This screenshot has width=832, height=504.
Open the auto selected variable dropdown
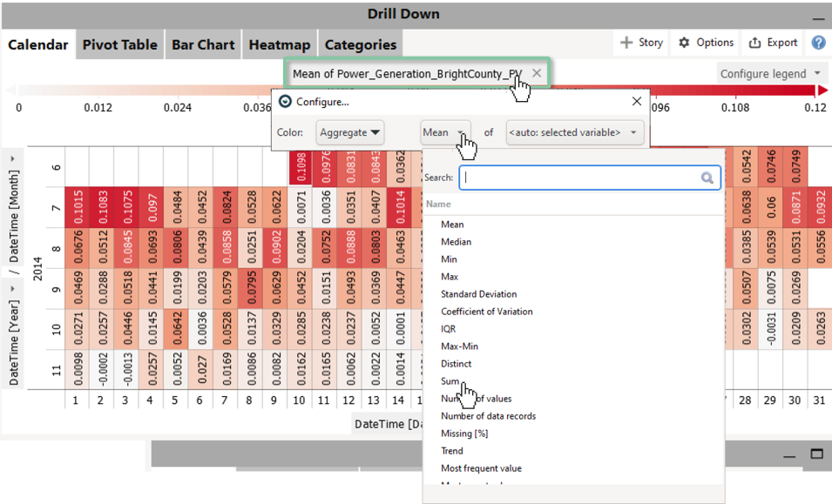click(575, 133)
